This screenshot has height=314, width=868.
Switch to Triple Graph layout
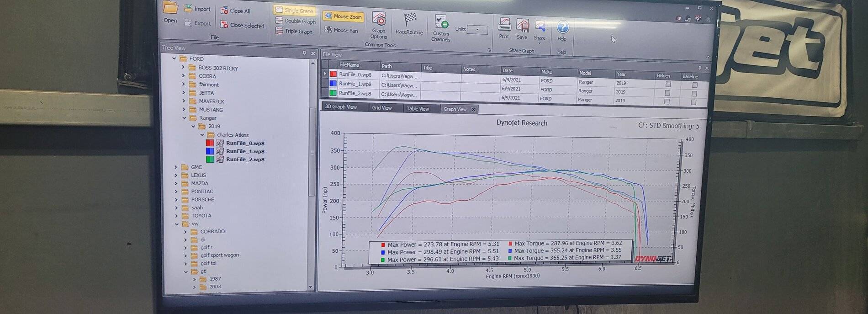[294, 31]
